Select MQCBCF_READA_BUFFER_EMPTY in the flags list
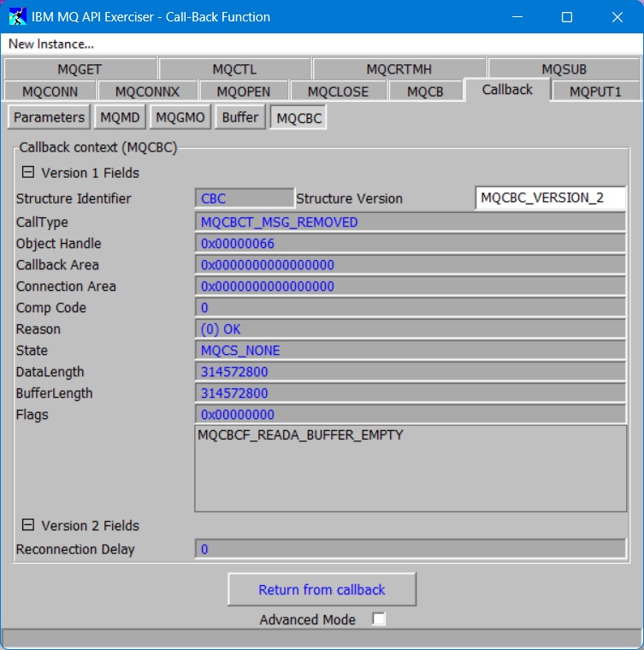Image resolution: width=644 pixels, height=650 pixels. point(300,434)
